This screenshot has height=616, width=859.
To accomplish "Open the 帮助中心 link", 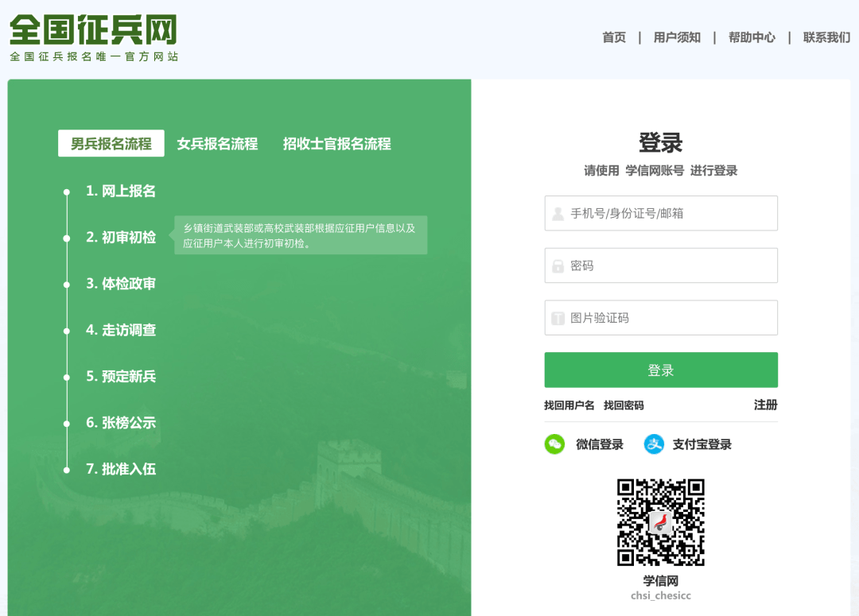I will click(x=751, y=37).
